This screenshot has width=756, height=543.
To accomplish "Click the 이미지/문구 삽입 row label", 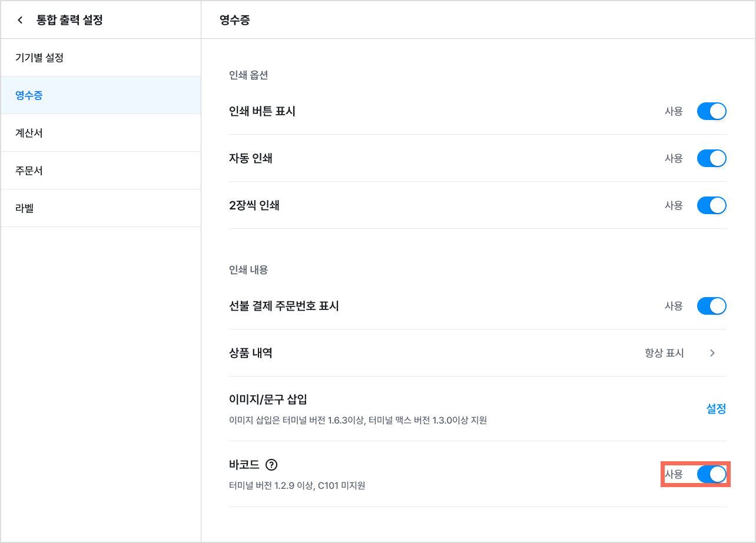I will [268, 400].
